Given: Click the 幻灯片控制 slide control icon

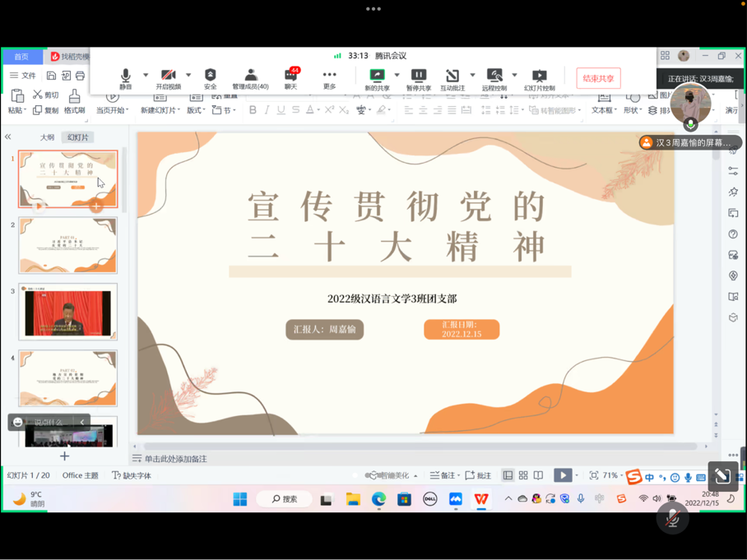Looking at the screenshot, I should (x=539, y=78).
